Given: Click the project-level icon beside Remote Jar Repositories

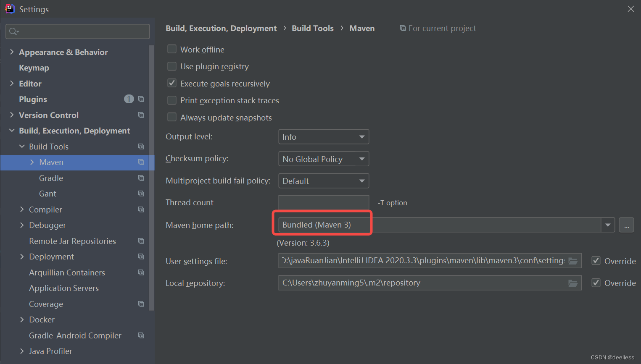Looking at the screenshot, I should click(x=141, y=241).
